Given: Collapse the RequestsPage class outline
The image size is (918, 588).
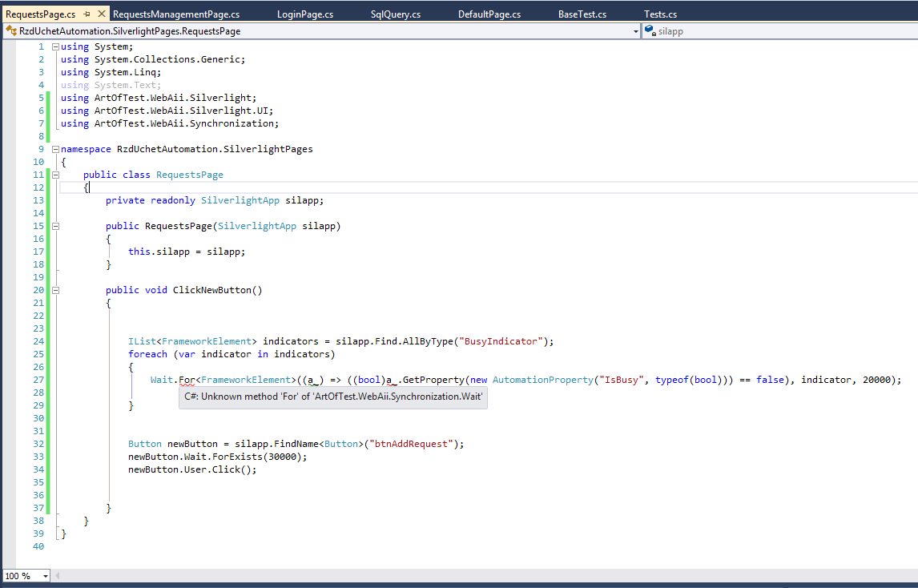Looking at the screenshot, I should tap(55, 175).
